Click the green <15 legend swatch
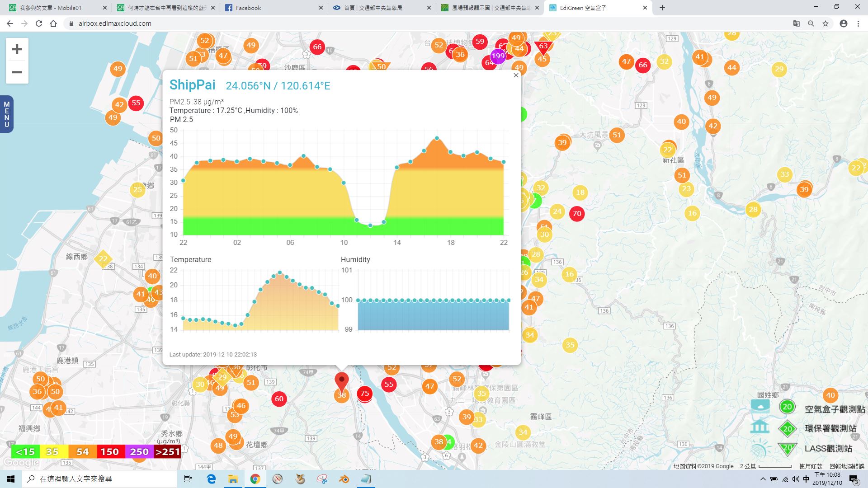 (25, 451)
